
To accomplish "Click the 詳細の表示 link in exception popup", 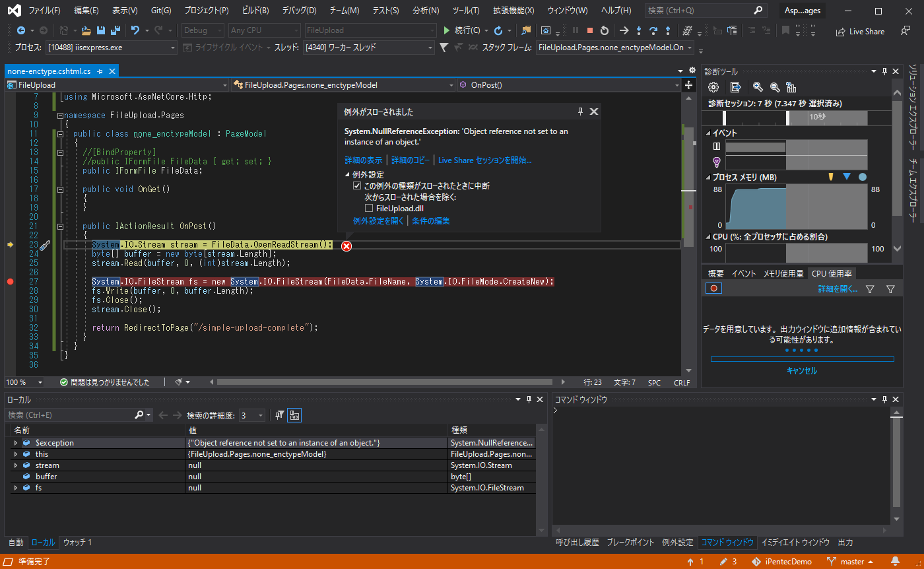I will tap(363, 160).
